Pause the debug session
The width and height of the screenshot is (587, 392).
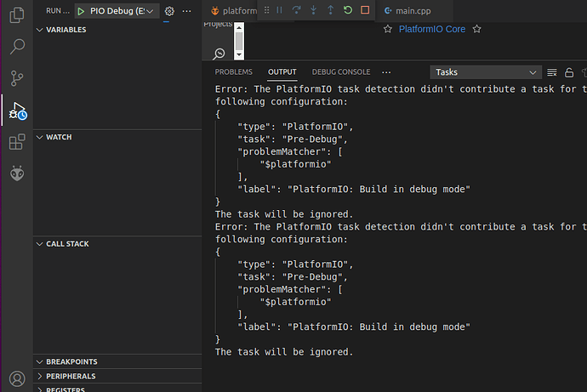(279, 10)
